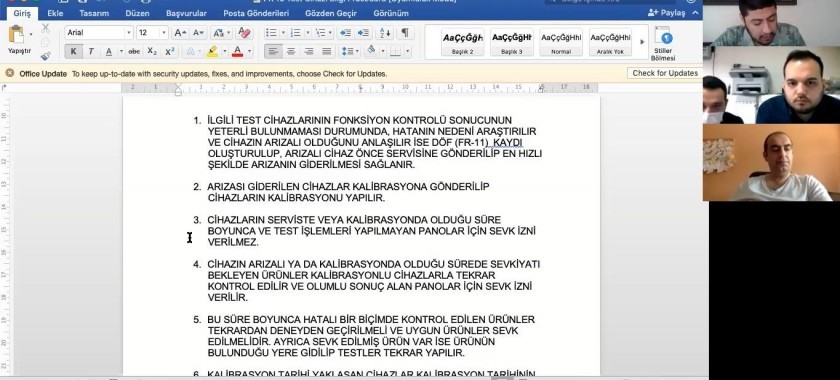This screenshot has width=840, height=380.
Task: Open the borders dropdown arrow
Action: coord(408,51)
